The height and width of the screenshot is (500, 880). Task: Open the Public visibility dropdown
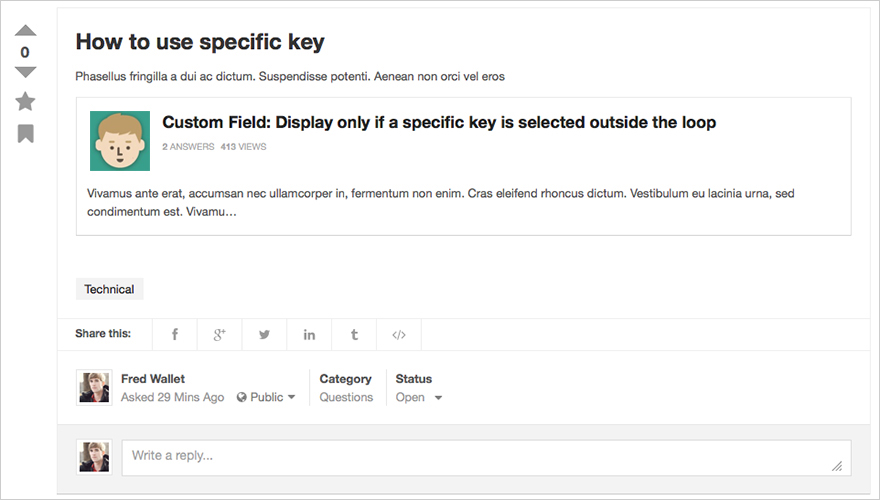click(x=266, y=397)
